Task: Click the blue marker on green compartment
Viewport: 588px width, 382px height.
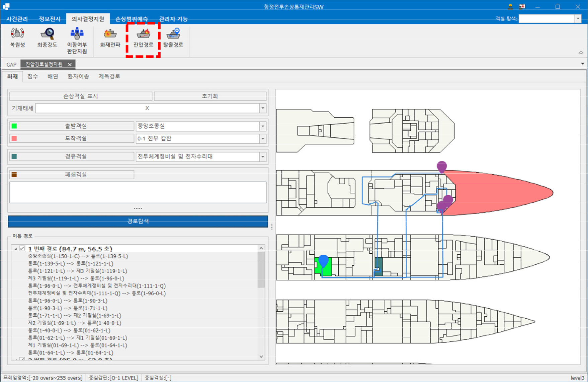Action: (x=323, y=261)
